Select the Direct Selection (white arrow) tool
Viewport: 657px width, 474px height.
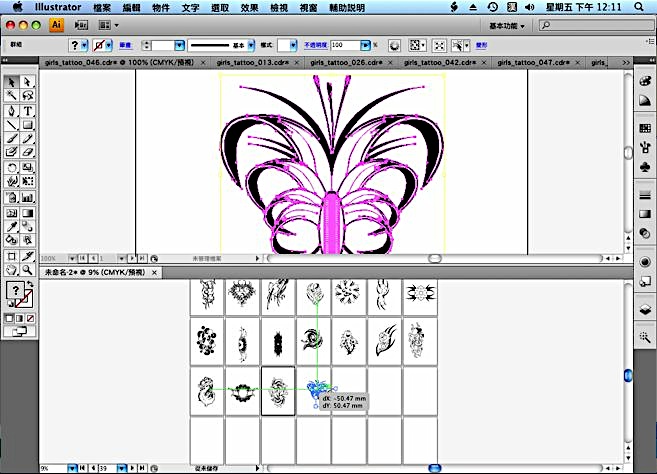[x=27, y=82]
